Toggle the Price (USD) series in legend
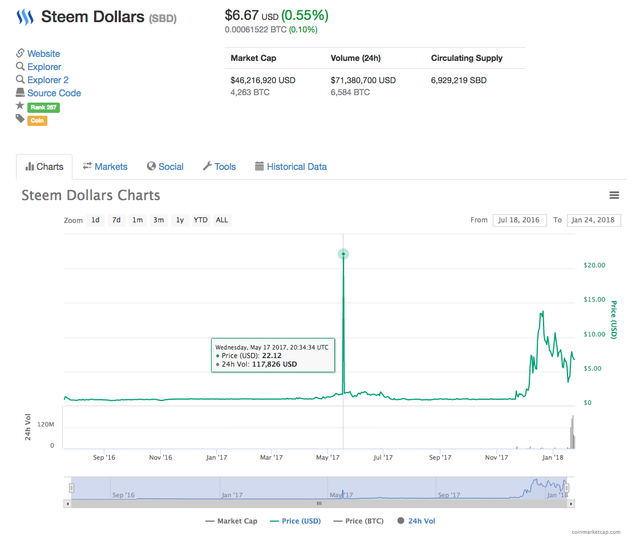 (x=296, y=521)
